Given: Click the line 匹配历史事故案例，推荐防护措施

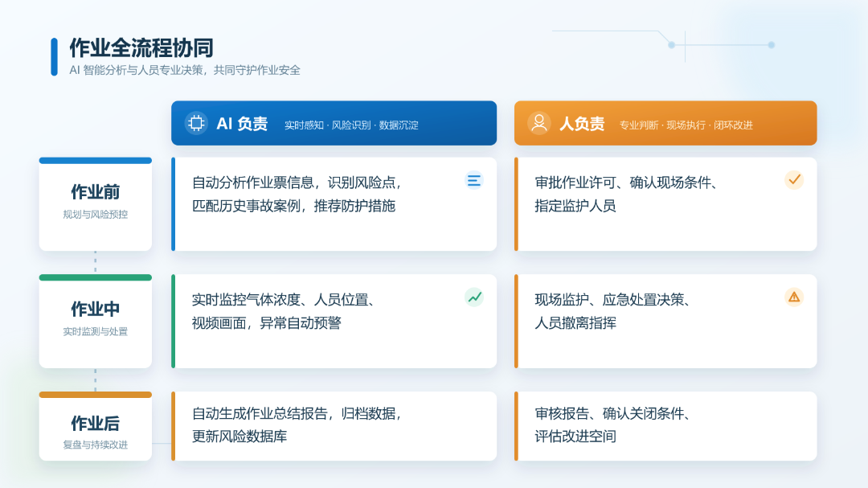Looking at the screenshot, I should 293,206.
